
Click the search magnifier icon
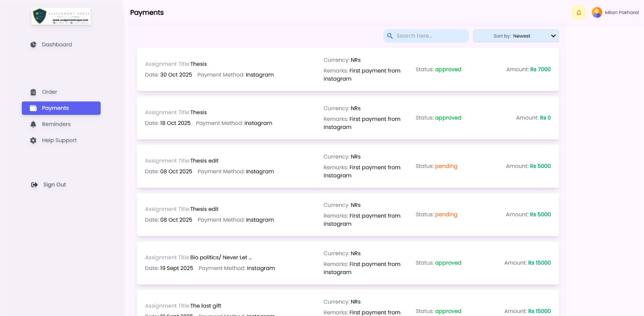390,36
